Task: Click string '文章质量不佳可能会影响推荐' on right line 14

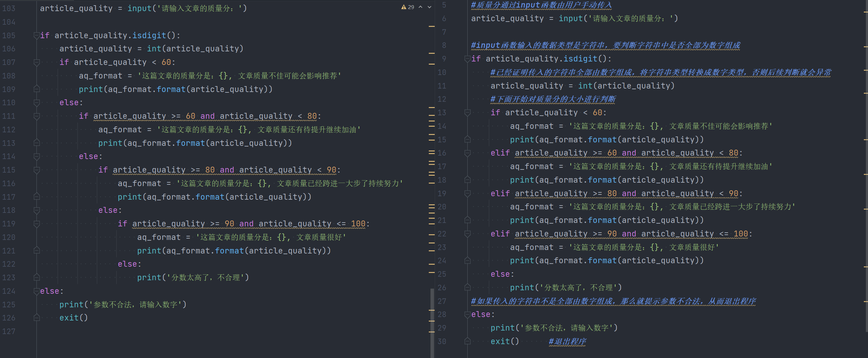Action: click(718, 126)
